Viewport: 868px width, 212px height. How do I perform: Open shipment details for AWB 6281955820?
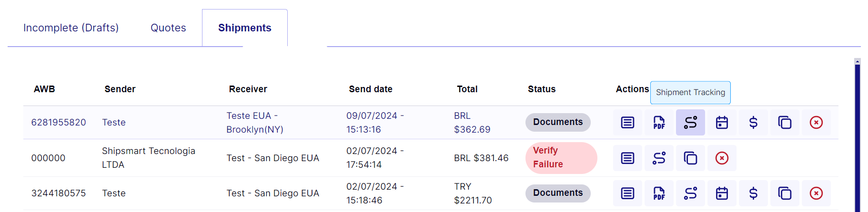[627, 123]
